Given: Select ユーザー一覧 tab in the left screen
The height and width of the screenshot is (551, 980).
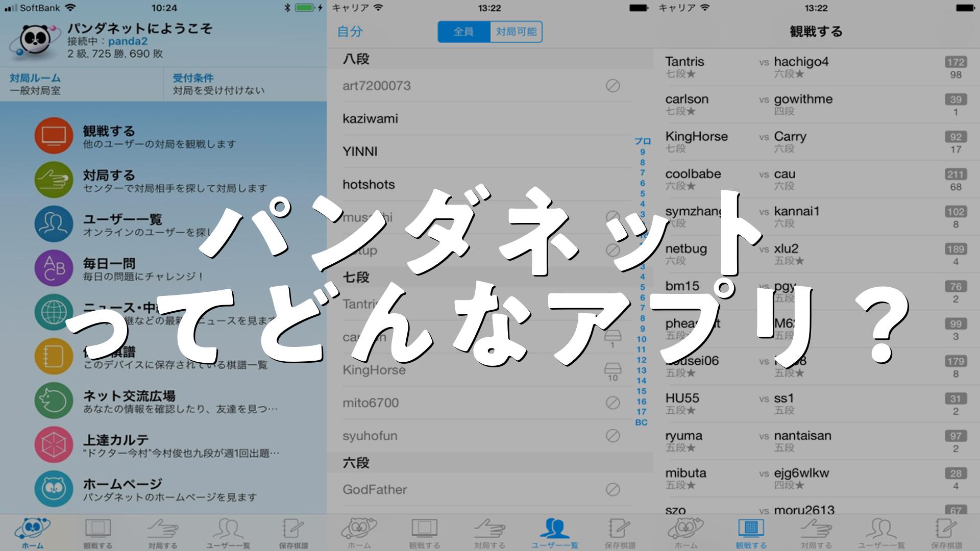Looking at the screenshot, I should click(228, 533).
